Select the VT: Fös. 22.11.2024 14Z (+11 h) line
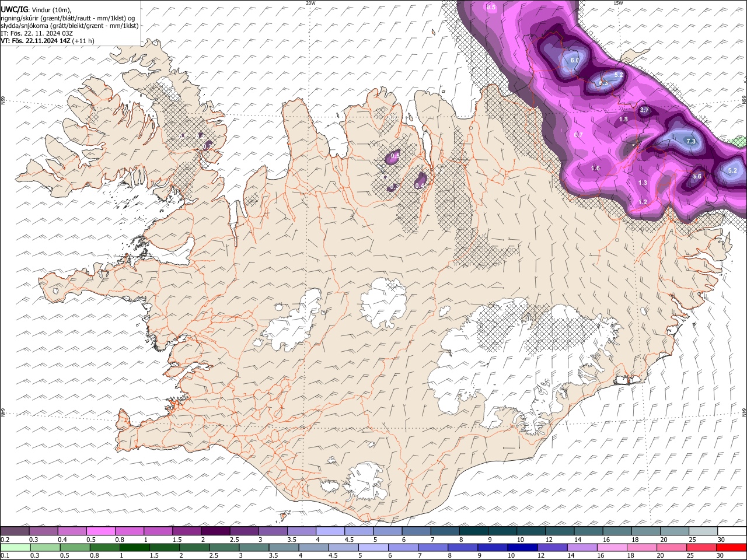This screenshot has height=560, width=747. (x=47, y=41)
